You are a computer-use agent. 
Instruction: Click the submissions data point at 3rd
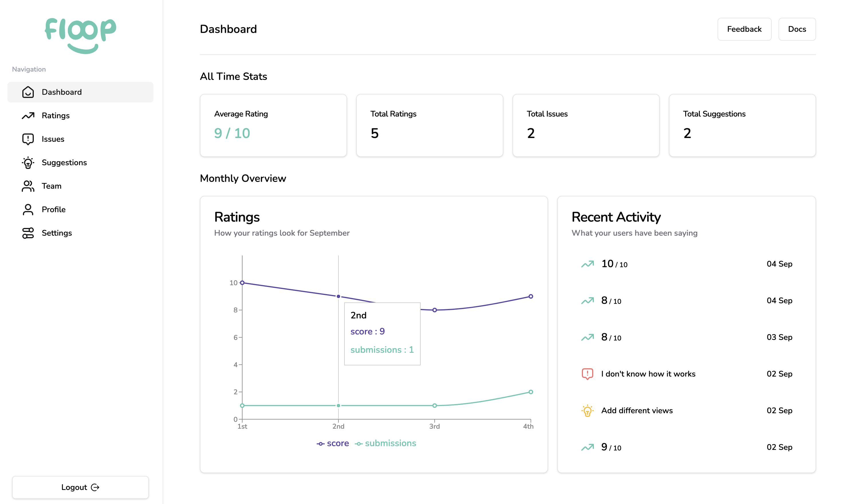[x=435, y=405]
